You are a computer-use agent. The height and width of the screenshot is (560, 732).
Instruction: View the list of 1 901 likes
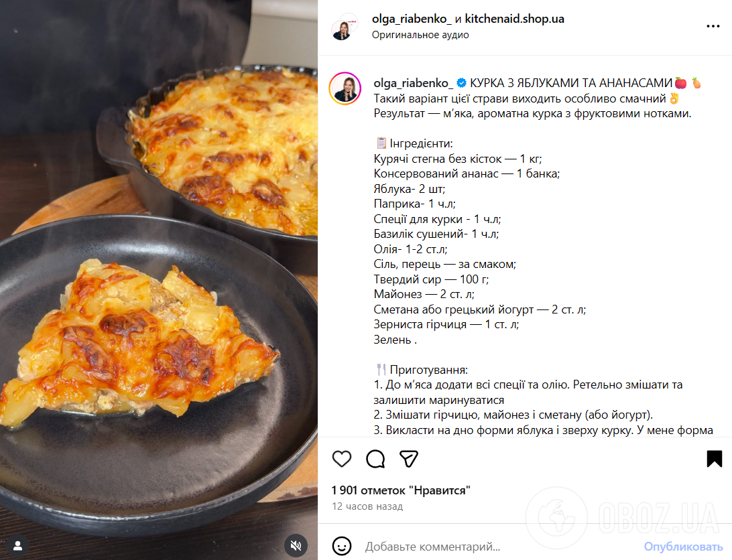(401, 490)
